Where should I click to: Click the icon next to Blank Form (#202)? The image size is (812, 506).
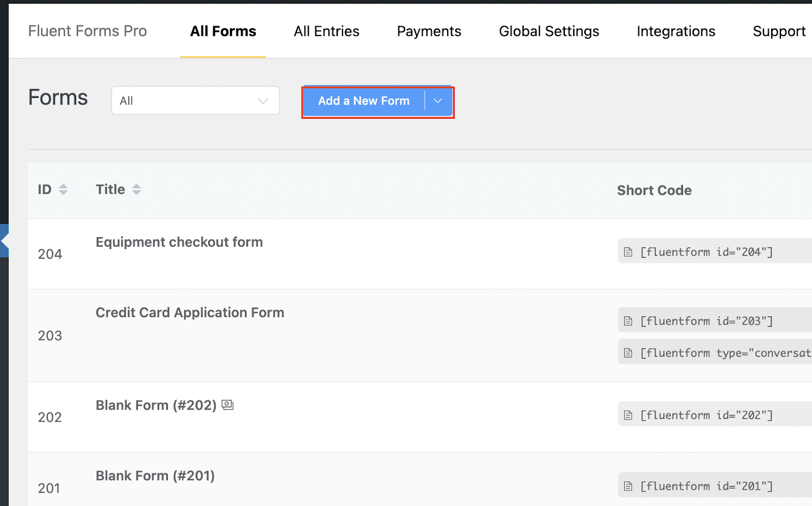click(x=228, y=405)
